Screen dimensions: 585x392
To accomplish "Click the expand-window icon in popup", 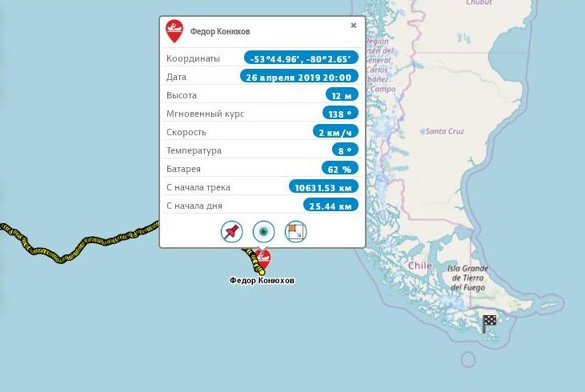I will 296,231.
